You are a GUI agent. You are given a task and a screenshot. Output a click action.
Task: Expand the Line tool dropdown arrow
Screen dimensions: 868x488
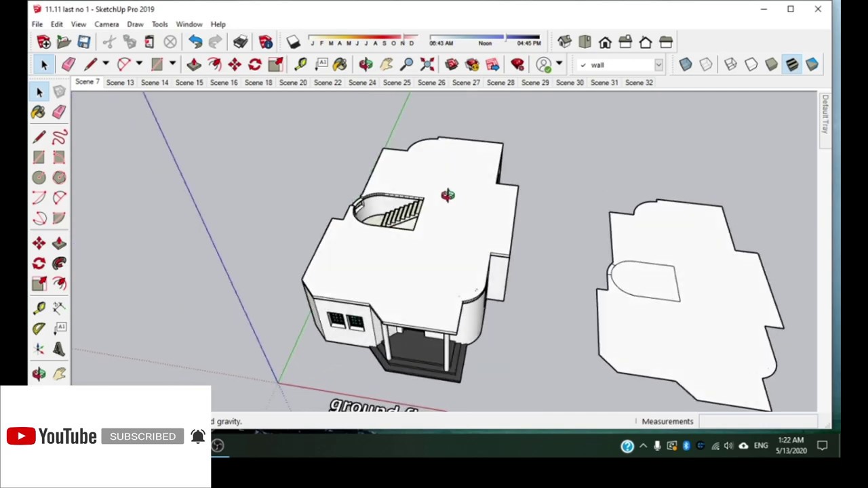(105, 64)
